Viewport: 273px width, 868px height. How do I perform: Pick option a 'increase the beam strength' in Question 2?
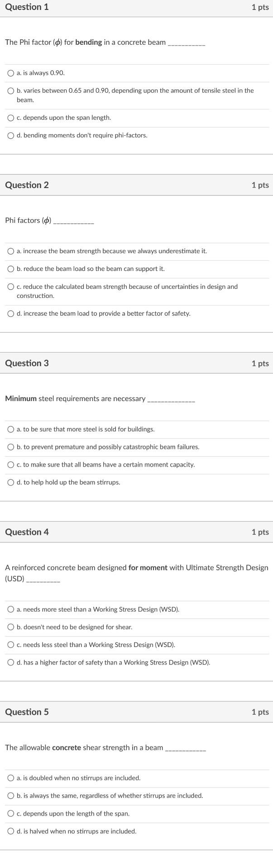click(x=10, y=251)
